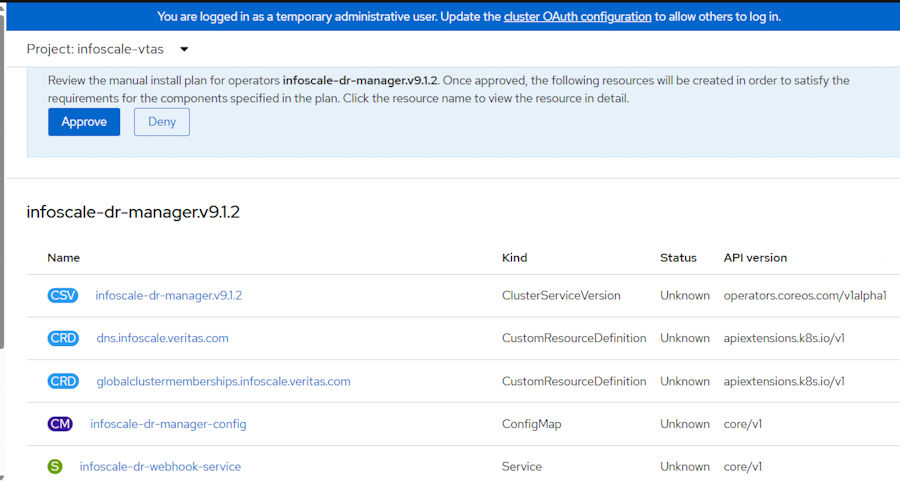This screenshot has width=900, height=481.
Task: Open the cluster OAuth configuration link
Action: [x=577, y=17]
